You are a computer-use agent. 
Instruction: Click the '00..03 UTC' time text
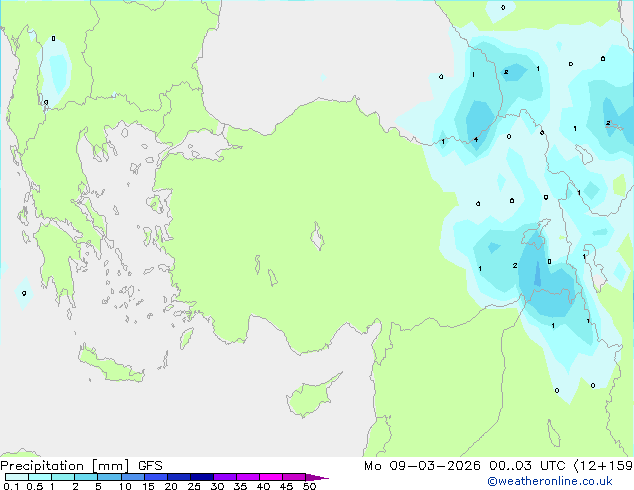pos(527,466)
